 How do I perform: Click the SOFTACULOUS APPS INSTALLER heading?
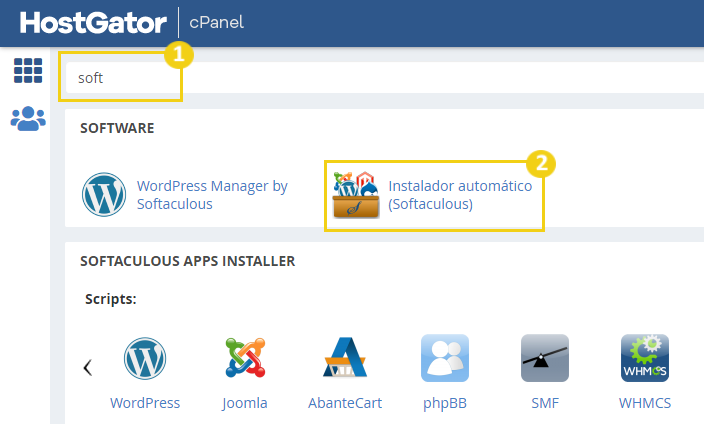pos(188,261)
